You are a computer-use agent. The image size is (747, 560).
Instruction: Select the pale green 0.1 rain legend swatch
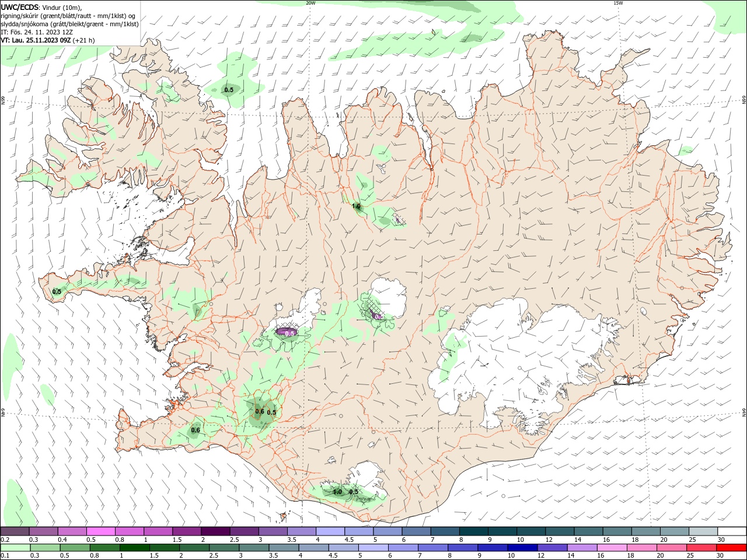click(15, 548)
